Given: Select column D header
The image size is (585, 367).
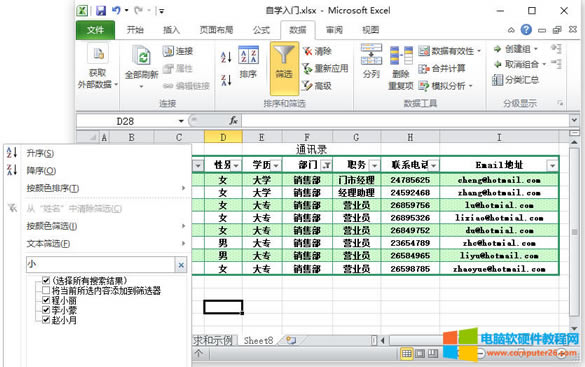Looking at the screenshot, I should 223,137.
